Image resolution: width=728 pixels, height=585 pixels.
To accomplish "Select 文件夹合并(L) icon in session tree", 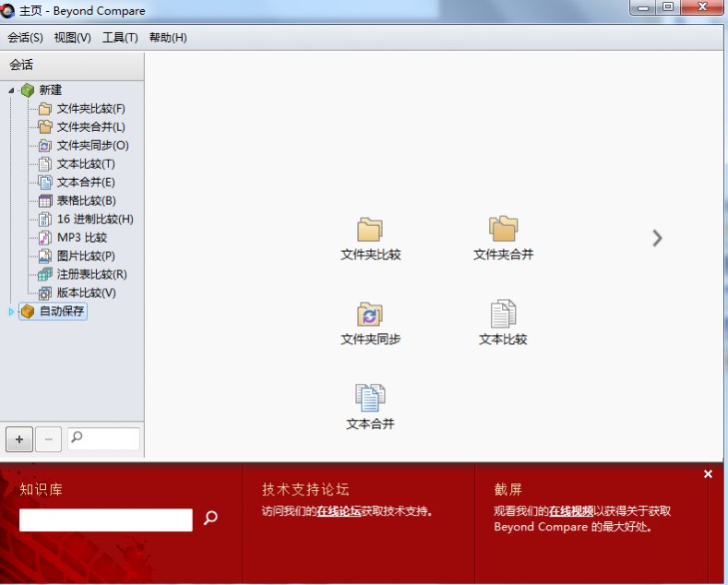I will click(45, 126).
